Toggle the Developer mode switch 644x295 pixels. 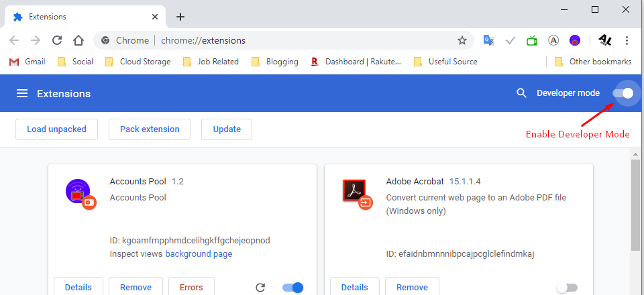pos(623,93)
